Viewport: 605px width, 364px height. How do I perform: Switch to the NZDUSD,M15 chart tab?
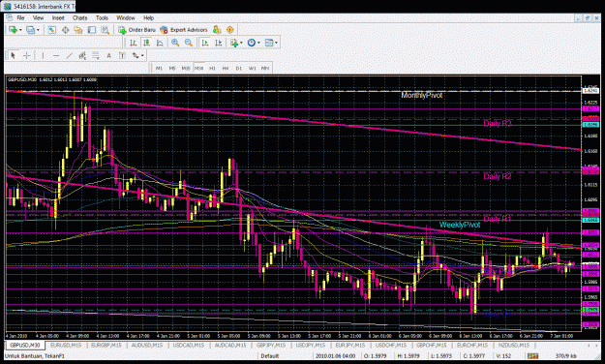514,345
